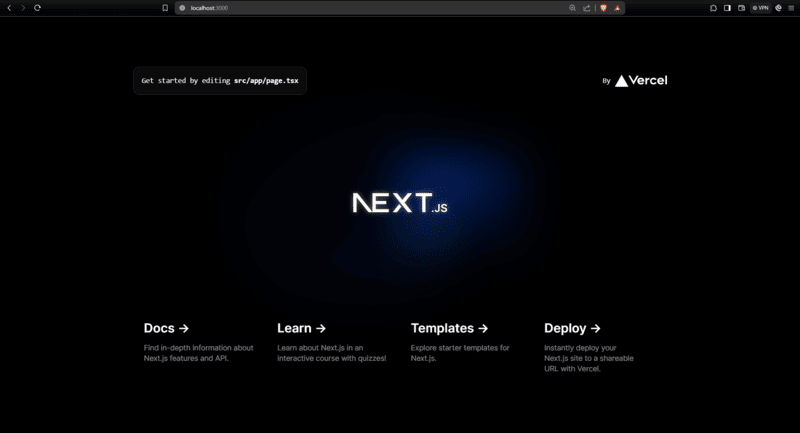Click the zoom magnifier icon in address bar

pos(572,8)
